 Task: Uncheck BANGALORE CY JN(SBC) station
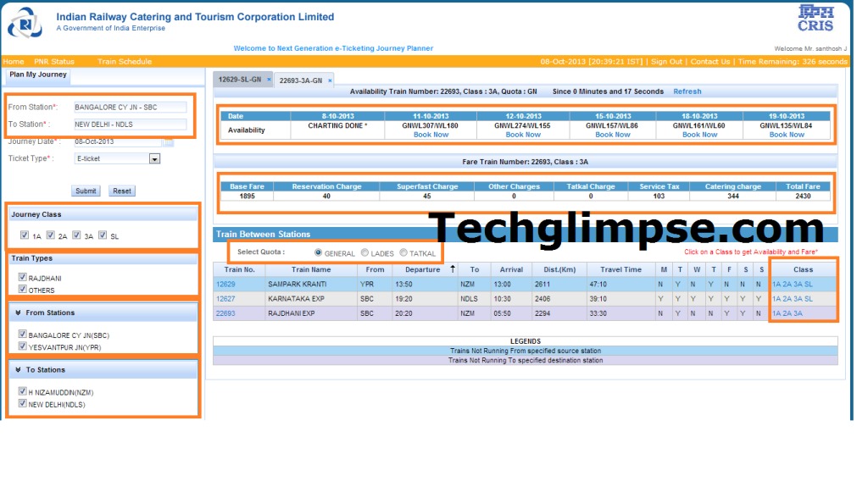pyautogui.click(x=22, y=334)
